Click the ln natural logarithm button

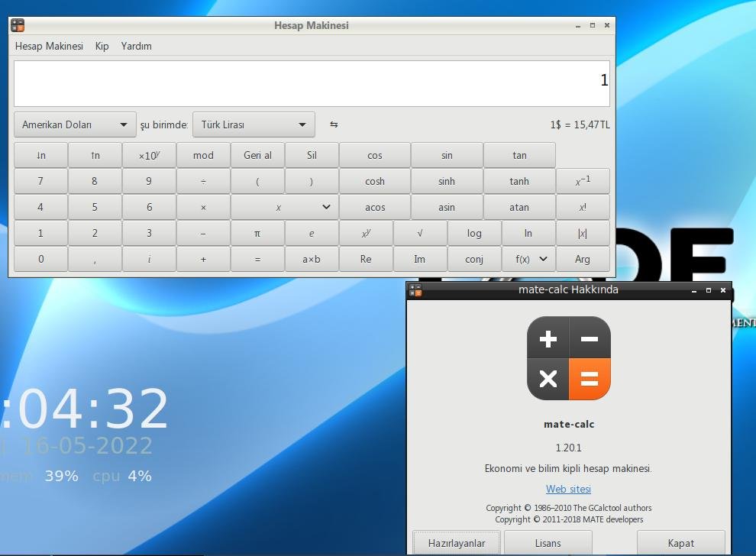point(528,234)
